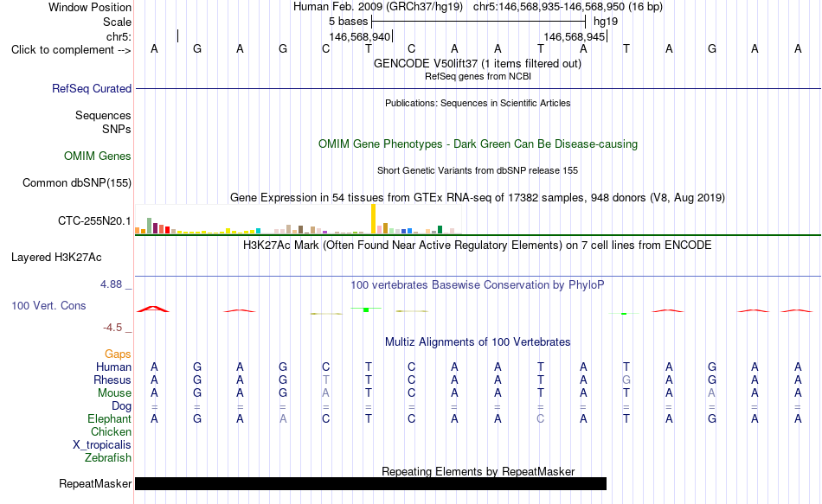Click the light gray A in Elephant row
This screenshot has height=504, width=822.
coord(283,418)
